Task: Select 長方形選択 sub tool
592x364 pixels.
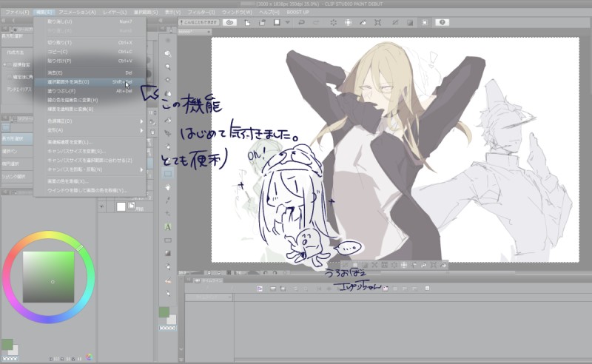Action: coord(16,138)
